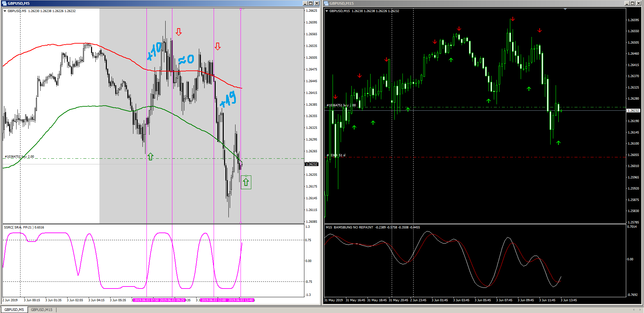Click the 2019.06.03 12:00 time label

tap(214, 300)
